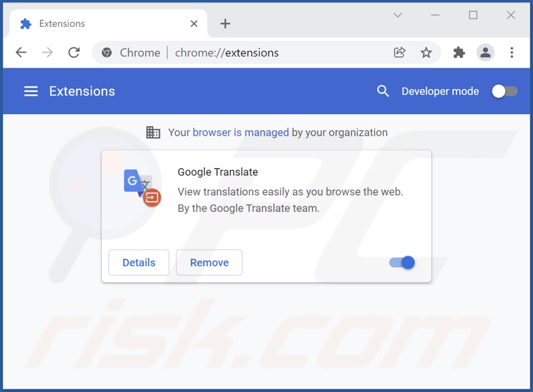Open the Extensions hamburger main menu

point(31,91)
